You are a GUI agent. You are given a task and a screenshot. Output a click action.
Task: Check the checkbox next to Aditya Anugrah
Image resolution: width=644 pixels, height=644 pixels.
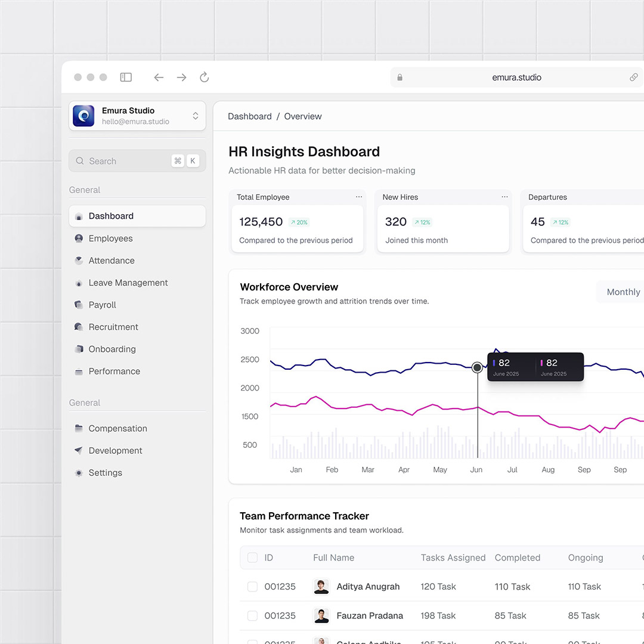[252, 586]
